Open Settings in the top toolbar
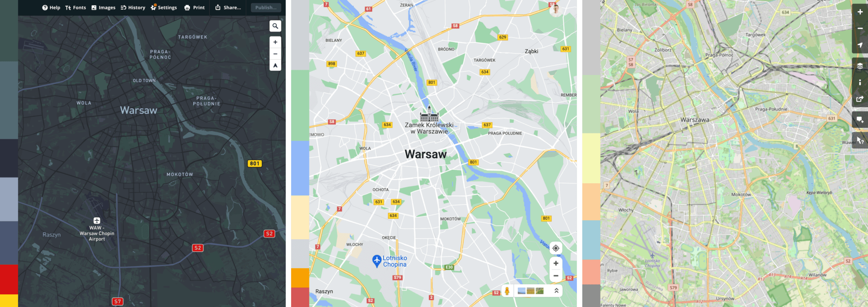The height and width of the screenshot is (307, 868). pos(164,8)
